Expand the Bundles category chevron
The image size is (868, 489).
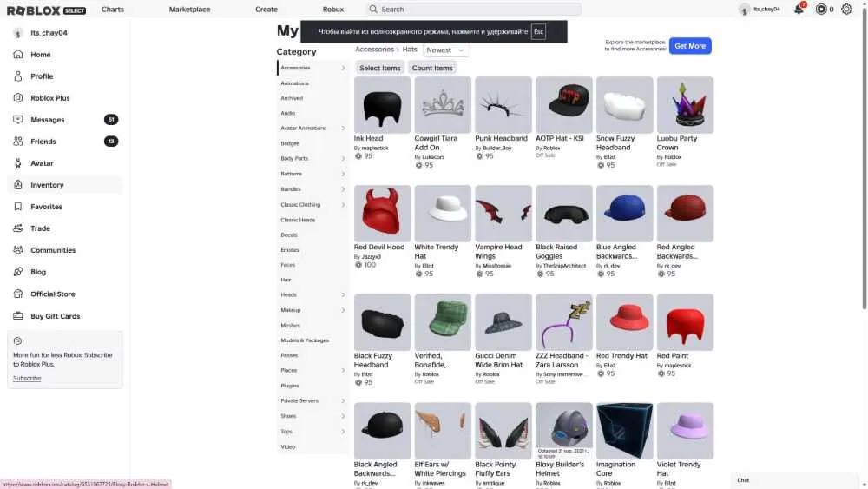343,189
